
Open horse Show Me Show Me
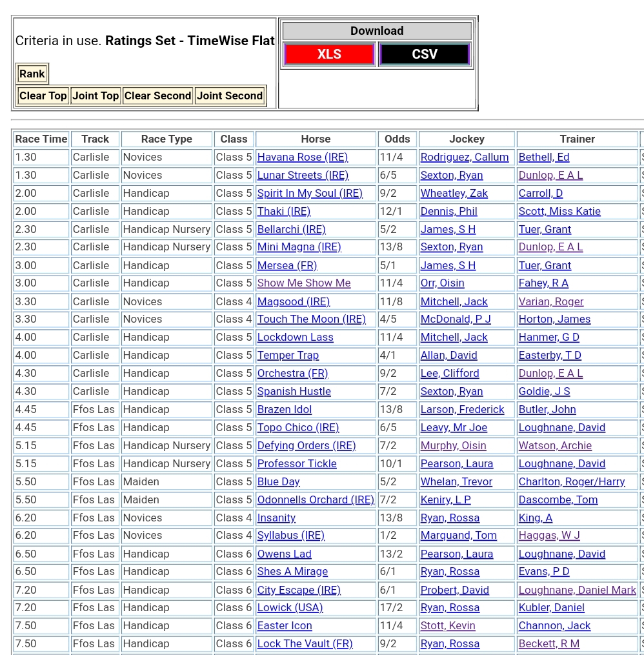pyautogui.click(x=303, y=283)
